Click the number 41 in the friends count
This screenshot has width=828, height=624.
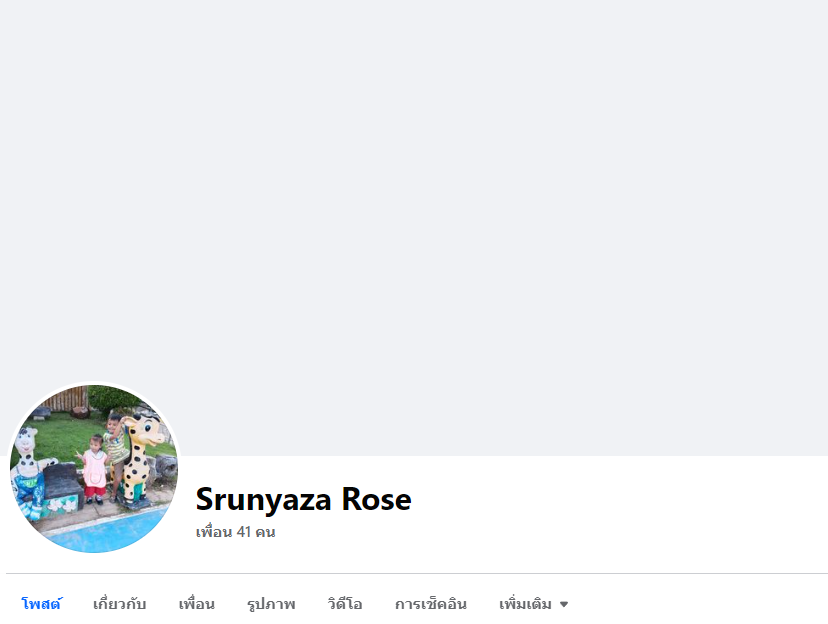pos(243,532)
